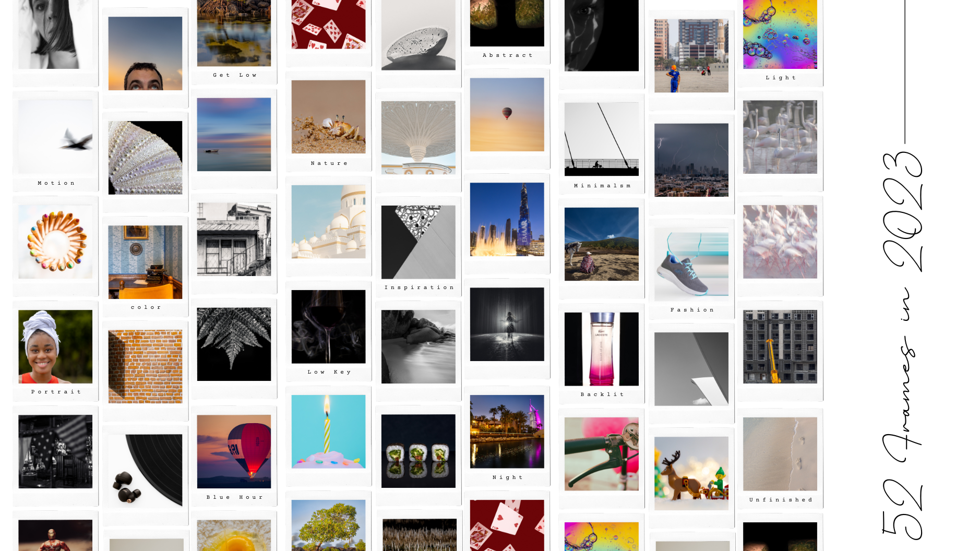Screen dimensions: 980x551
Task: Open the 'Get Low' lake reflection photo
Action: 234,33
